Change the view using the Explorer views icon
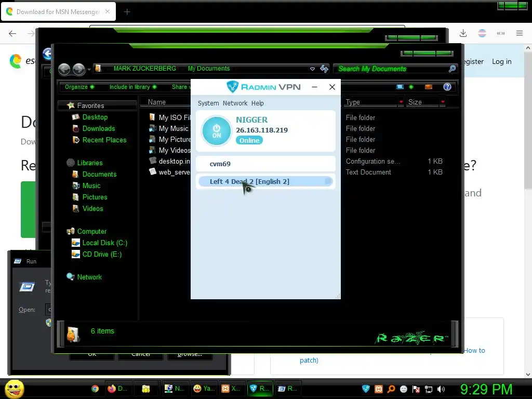 400,87
